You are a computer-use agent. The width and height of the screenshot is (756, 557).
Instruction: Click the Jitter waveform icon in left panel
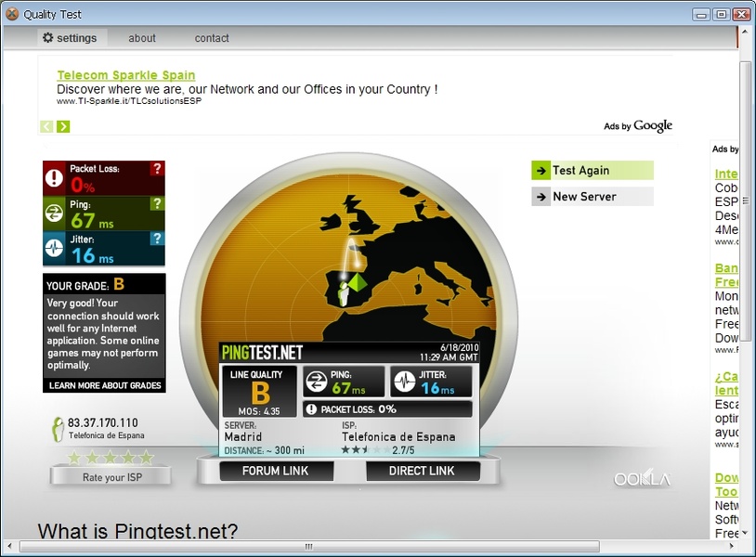[54, 248]
